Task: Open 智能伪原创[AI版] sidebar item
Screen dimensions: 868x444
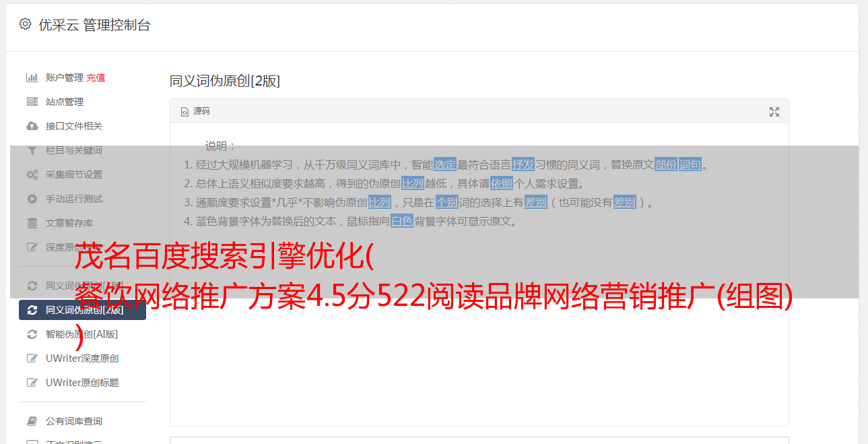Action: pyautogui.click(x=82, y=334)
